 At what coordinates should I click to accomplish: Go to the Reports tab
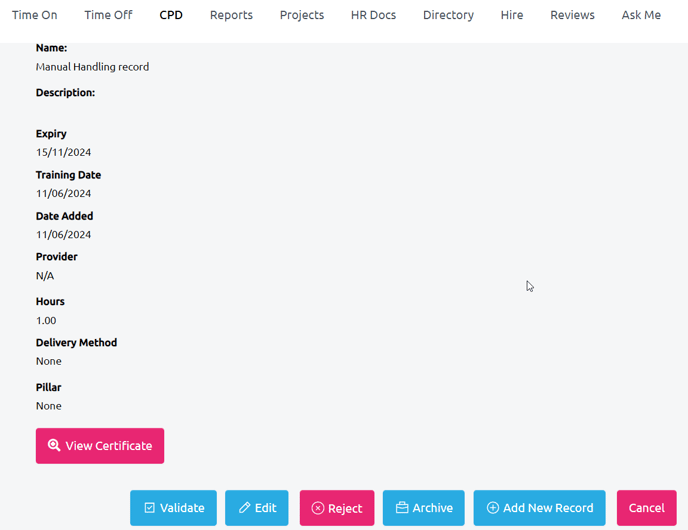coord(231,15)
